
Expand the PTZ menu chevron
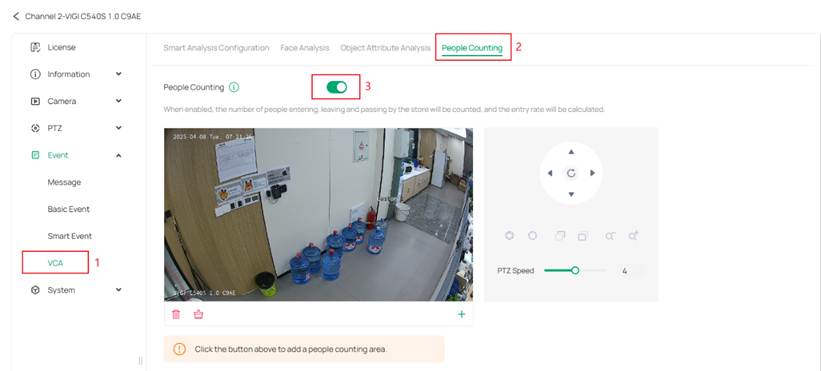(x=119, y=128)
